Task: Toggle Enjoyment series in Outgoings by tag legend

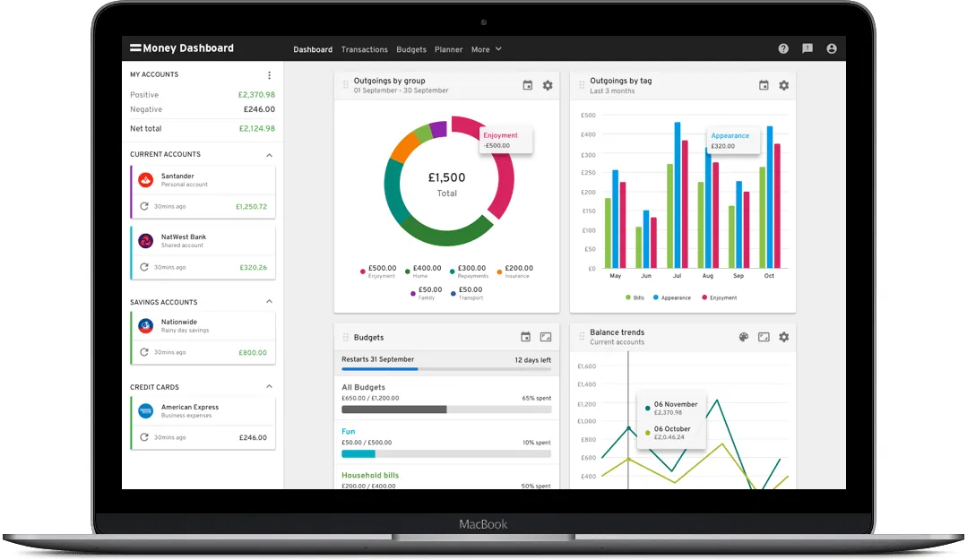Action: [719, 297]
